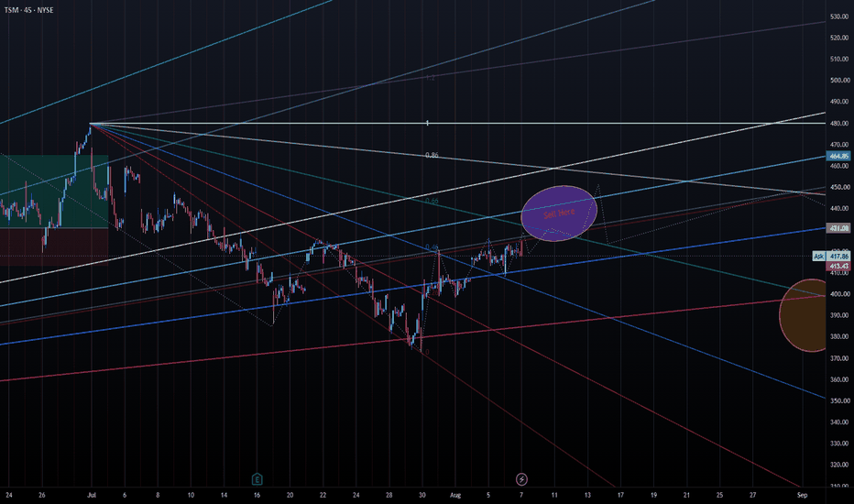Viewport: 854px width, 504px height.
Task: Click the '26' date label on the time axis
Action: pos(42,495)
